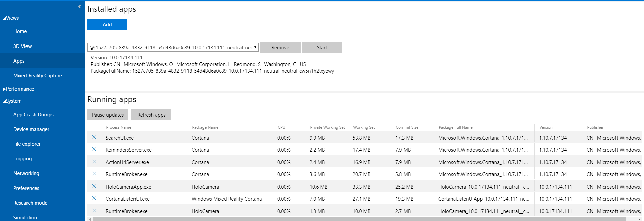
Task: Open the Mixed Reality Capture view
Action: coord(38,76)
